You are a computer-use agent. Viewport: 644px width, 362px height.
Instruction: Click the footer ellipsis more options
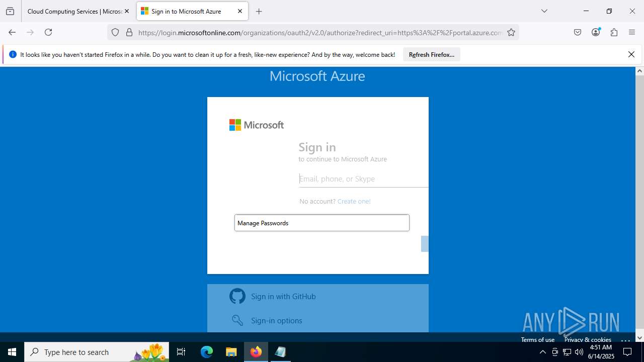(x=625, y=339)
